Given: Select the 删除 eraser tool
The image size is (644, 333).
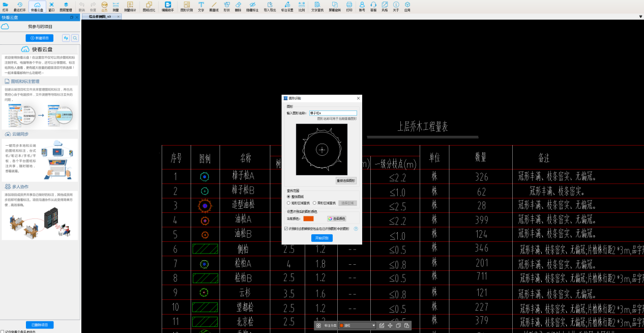Looking at the screenshot, I should 238,6.
